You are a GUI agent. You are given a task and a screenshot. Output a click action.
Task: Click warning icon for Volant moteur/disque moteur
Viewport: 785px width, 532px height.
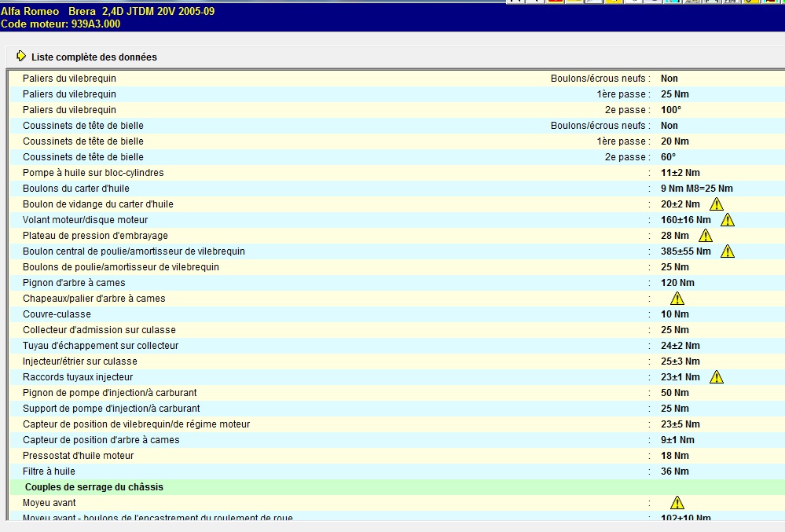[727, 220]
